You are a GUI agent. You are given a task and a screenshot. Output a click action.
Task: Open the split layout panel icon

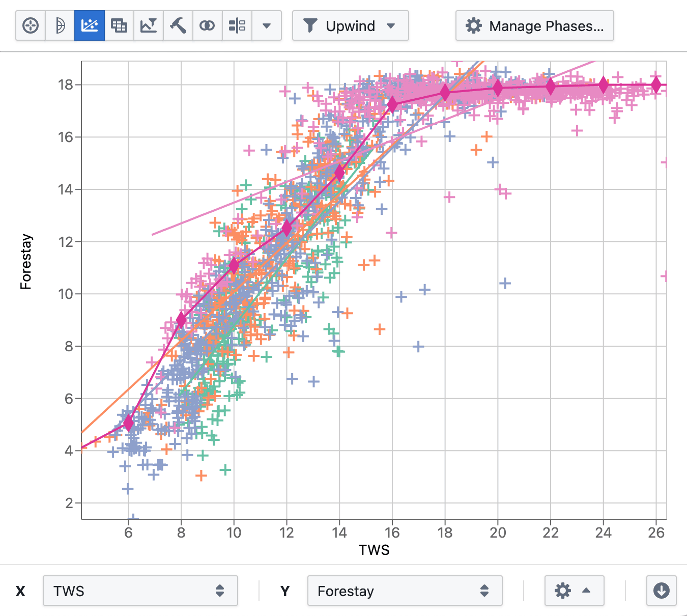tap(236, 25)
